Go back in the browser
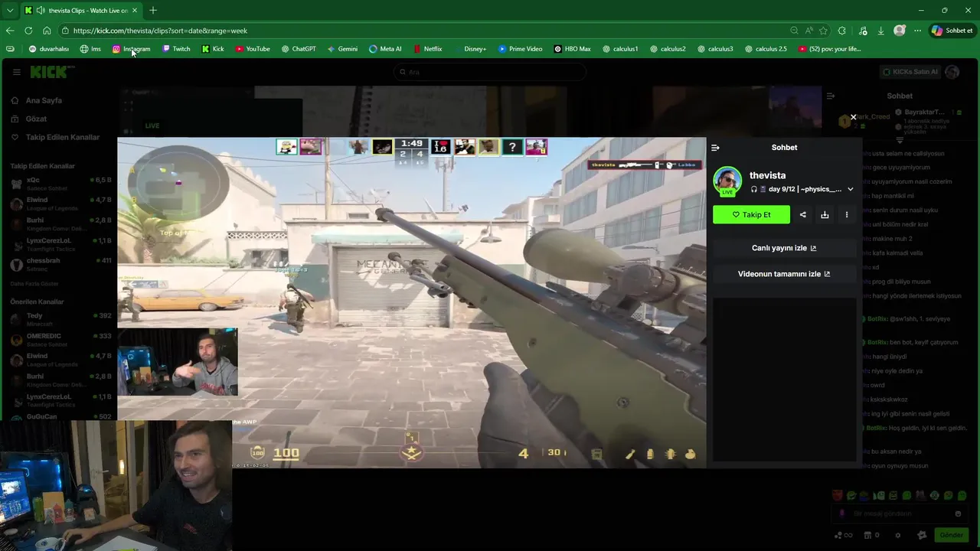 click(x=10, y=31)
